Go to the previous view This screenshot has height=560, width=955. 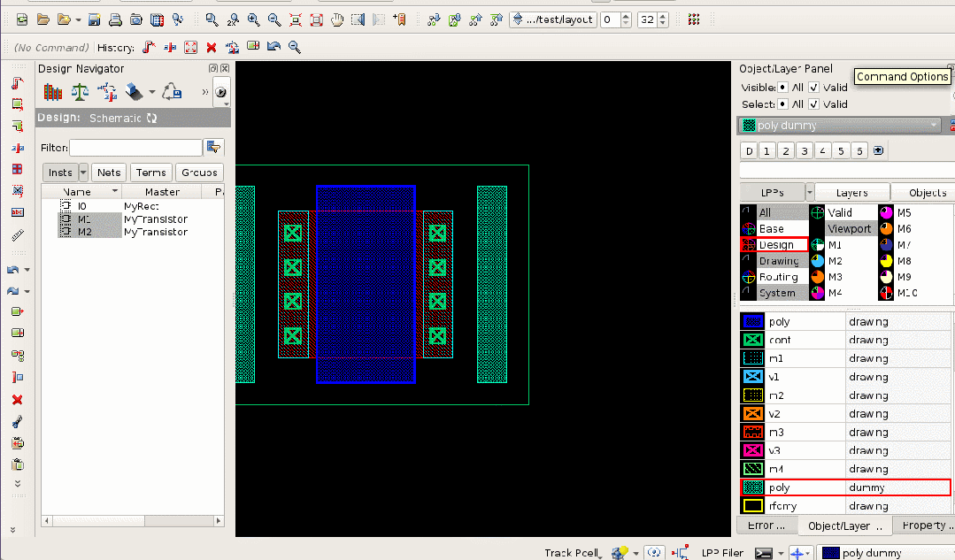click(358, 19)
